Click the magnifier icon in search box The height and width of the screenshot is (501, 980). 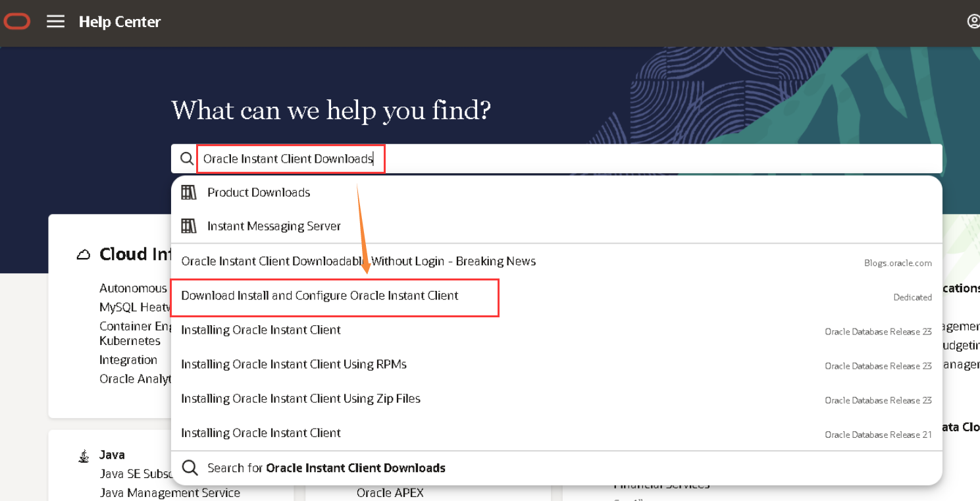coord(187,159)
